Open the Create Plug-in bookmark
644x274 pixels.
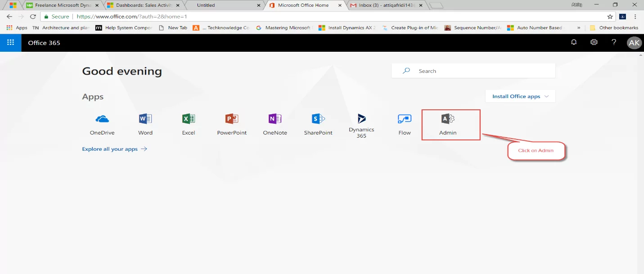pyautogui.click(x=410, y=28)
